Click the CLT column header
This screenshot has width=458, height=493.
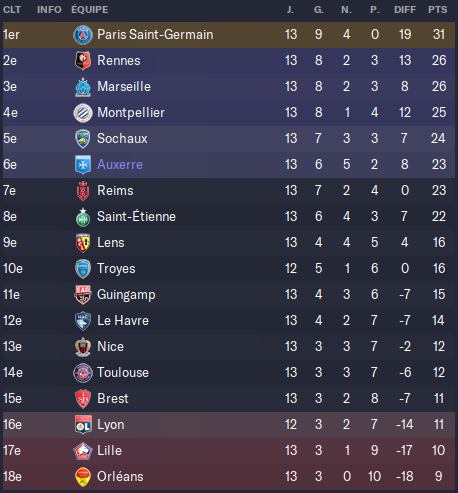tap(12, 10)
